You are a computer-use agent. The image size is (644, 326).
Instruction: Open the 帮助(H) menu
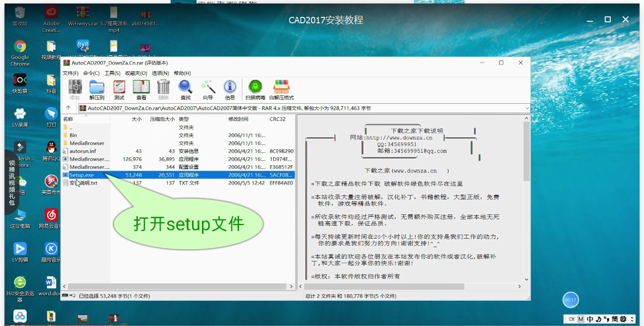click(183, 73)
